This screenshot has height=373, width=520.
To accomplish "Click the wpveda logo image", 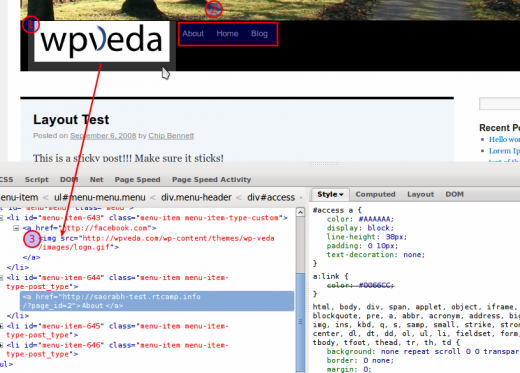I will (x=102, y=42).
